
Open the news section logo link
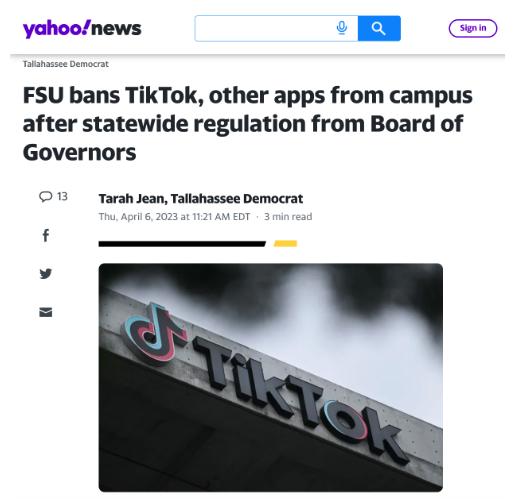click(116, 29)
